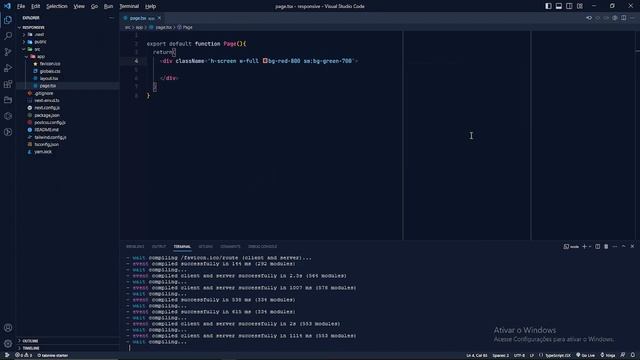Open the Customize Layout icon
The width and height of the screenshot is (640, 360).
click(580, 6)
